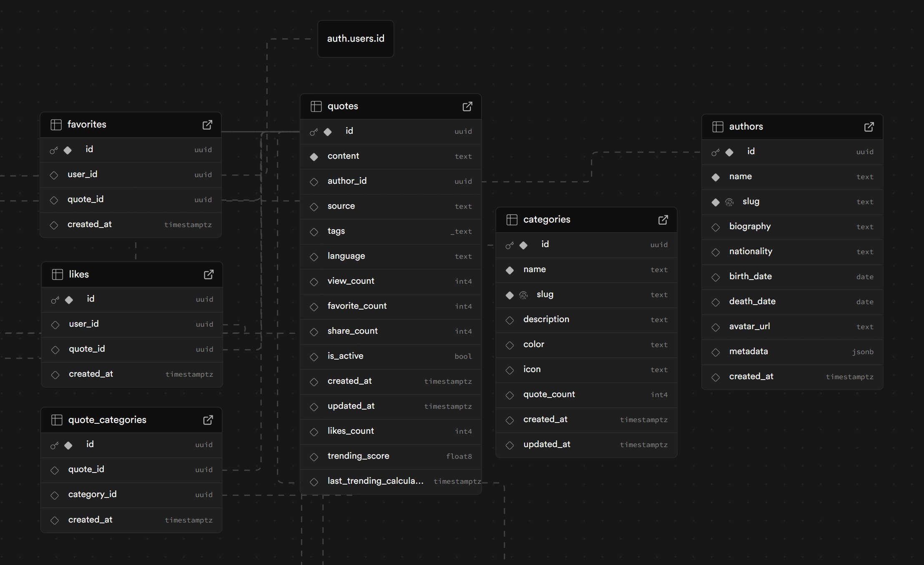Click the quotes table grid icon
The image size is (924, 565).
coord(316,106)
